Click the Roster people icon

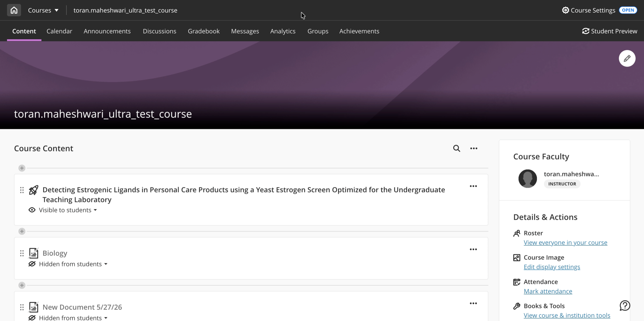point(517,233)
